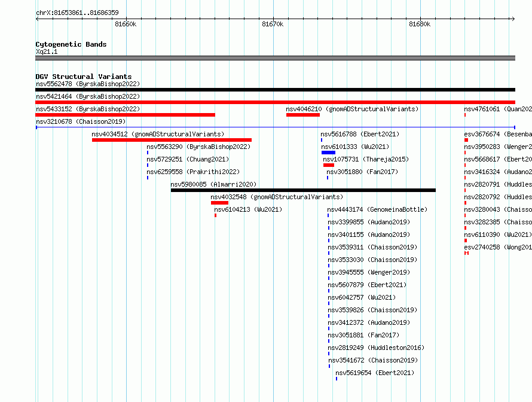This screenshot has width=532, height=402.
Task: Click nsv6101333 (Wu2021) label
Action: (355, 147)
